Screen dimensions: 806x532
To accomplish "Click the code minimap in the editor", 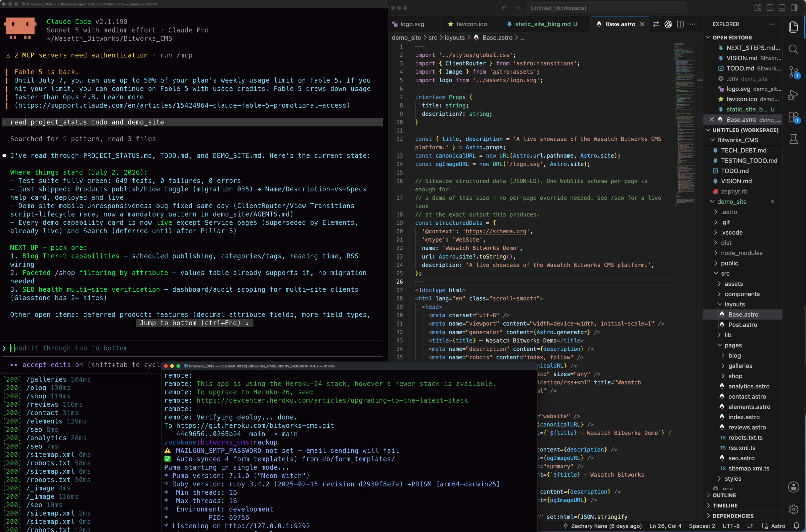I will pos(684,124).
